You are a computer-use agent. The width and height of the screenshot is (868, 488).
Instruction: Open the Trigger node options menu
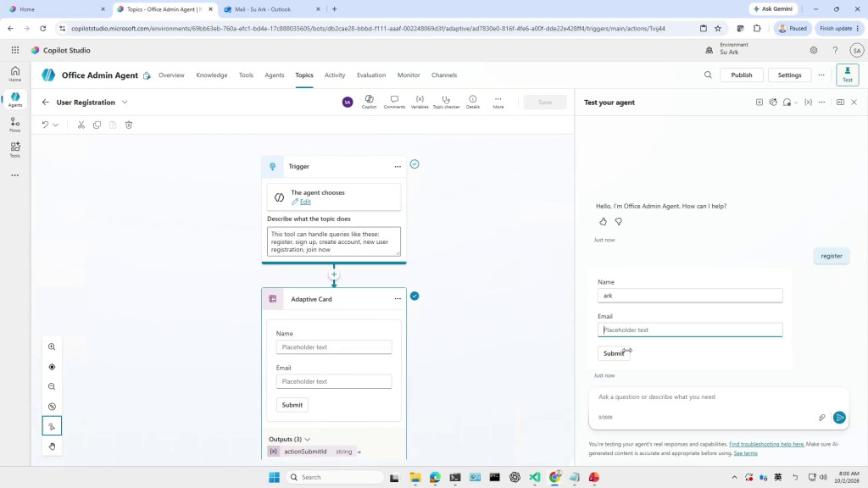398,167
